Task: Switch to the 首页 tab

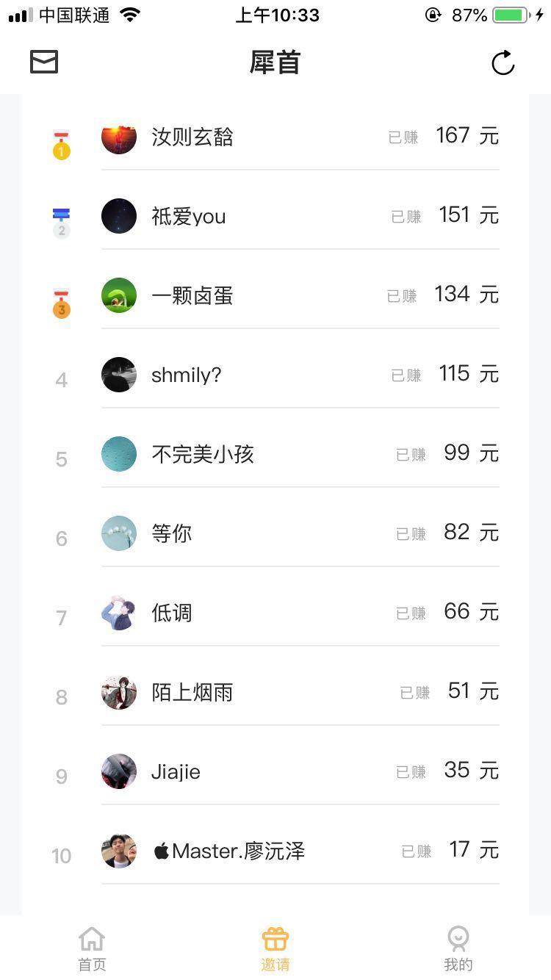Action: tap(92, 964)
